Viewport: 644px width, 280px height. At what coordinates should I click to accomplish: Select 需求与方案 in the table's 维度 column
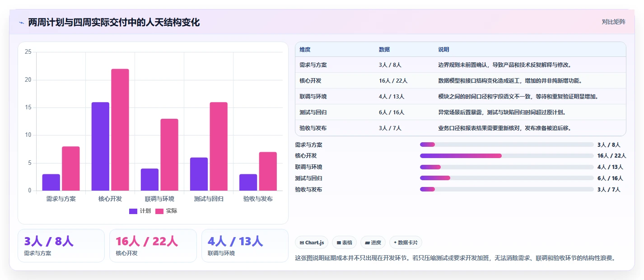[x=313, y=65]
